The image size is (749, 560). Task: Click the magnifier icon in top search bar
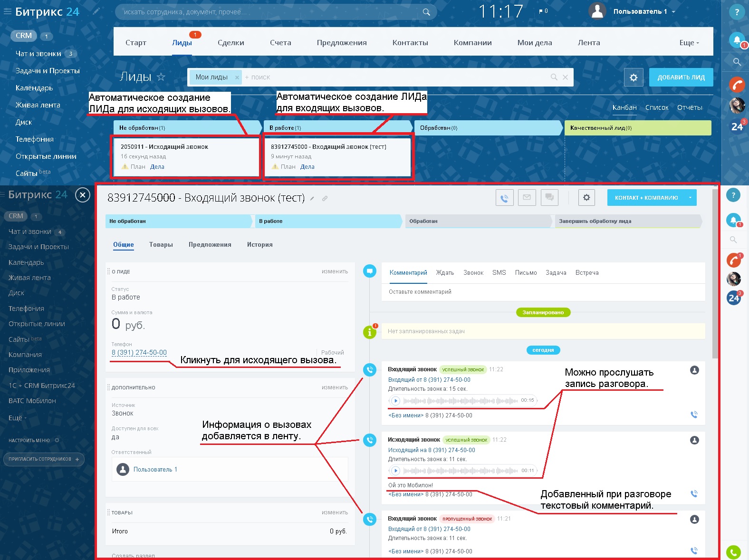(x=426, y=12)
